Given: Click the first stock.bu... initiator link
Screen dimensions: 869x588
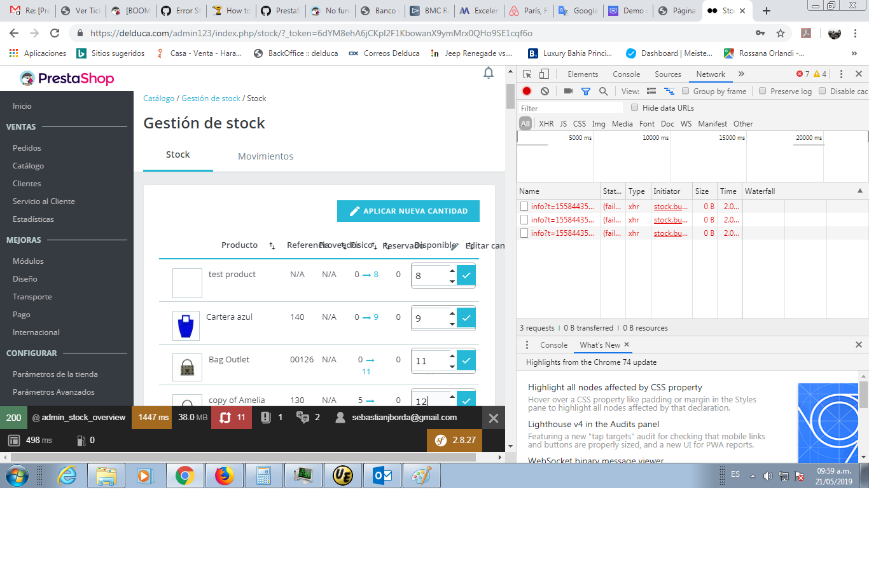Looking at the screenshot, I should tap(671, 207).
